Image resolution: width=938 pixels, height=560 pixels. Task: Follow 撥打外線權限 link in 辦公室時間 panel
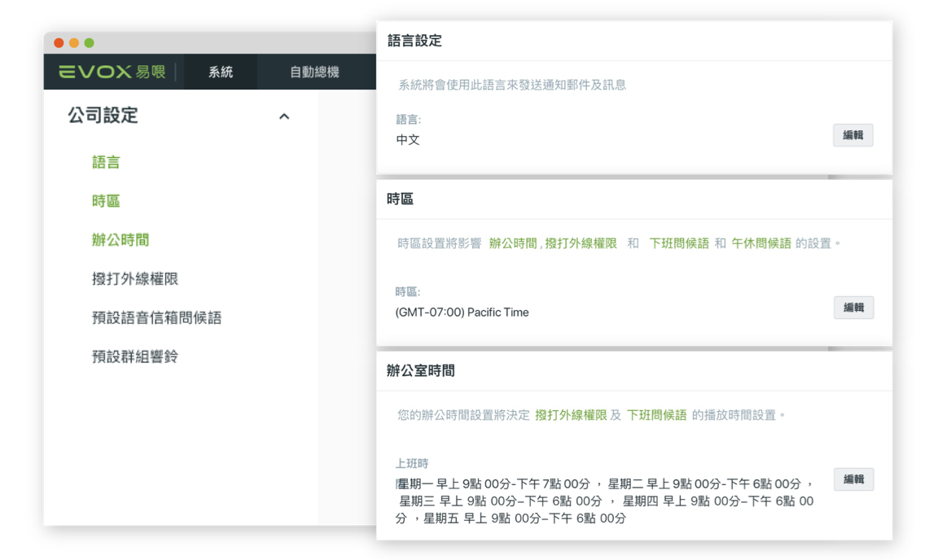coord(571,415)
